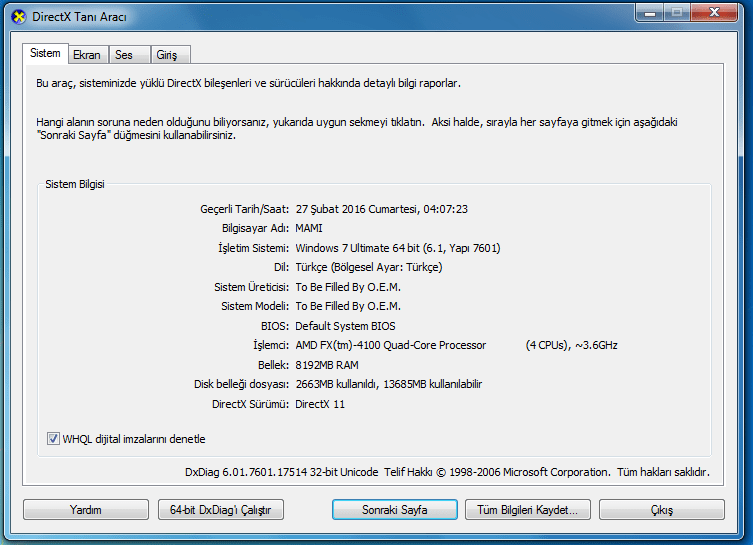Click Tüm Bilgileri Kaydet button
This screenshot has height=545, width=753.
click(527, 509)
